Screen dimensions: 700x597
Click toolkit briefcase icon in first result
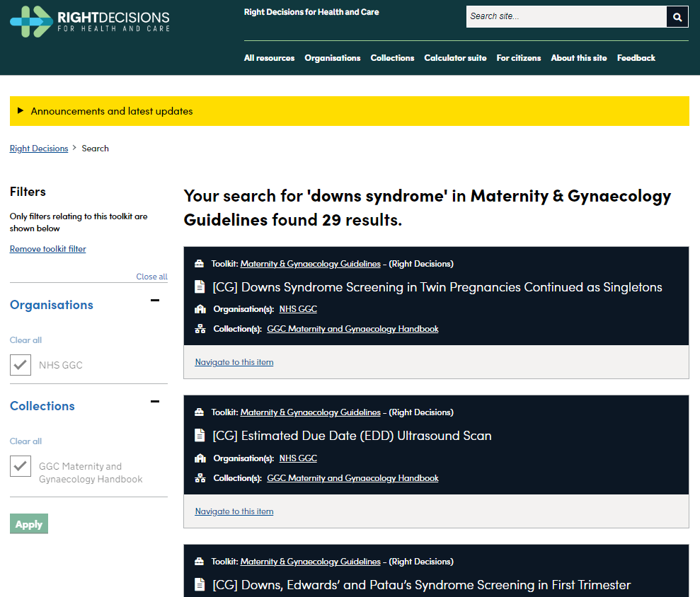[x=200, y=264]
